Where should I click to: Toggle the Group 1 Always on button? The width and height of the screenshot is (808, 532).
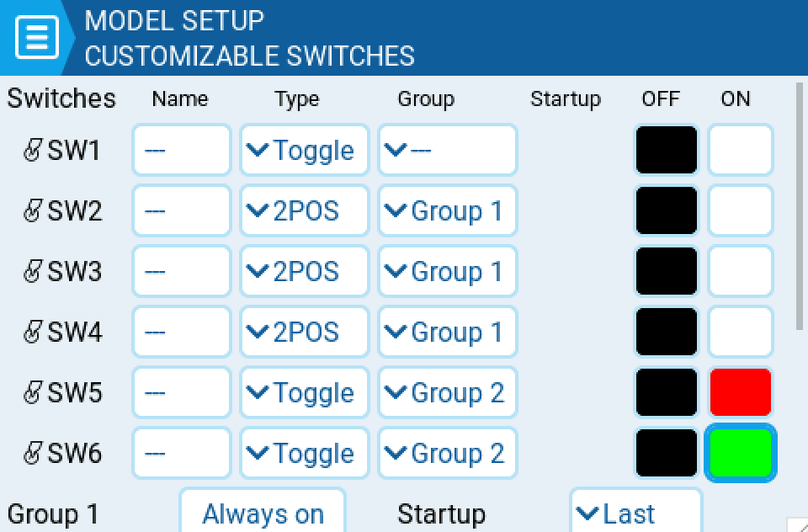[x=263, y=512]
